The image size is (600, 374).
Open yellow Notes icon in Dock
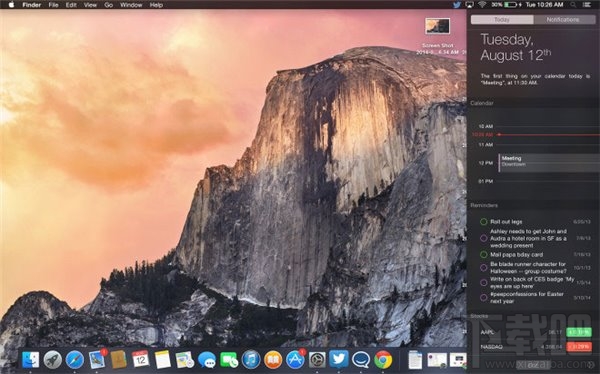(163, 360)
